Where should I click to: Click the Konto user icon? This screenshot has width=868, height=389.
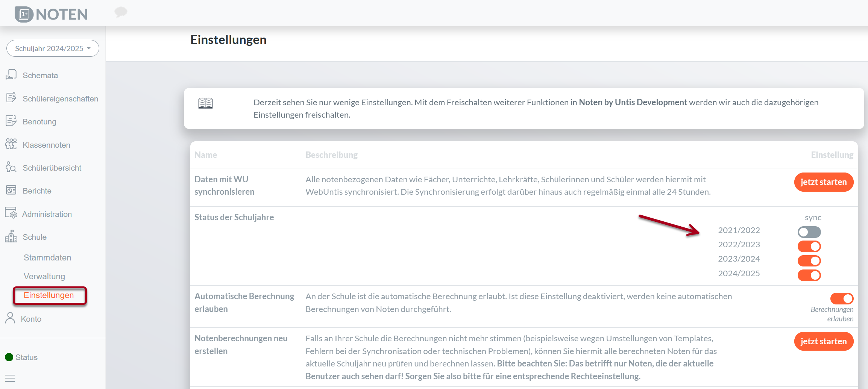click(10, 318)
